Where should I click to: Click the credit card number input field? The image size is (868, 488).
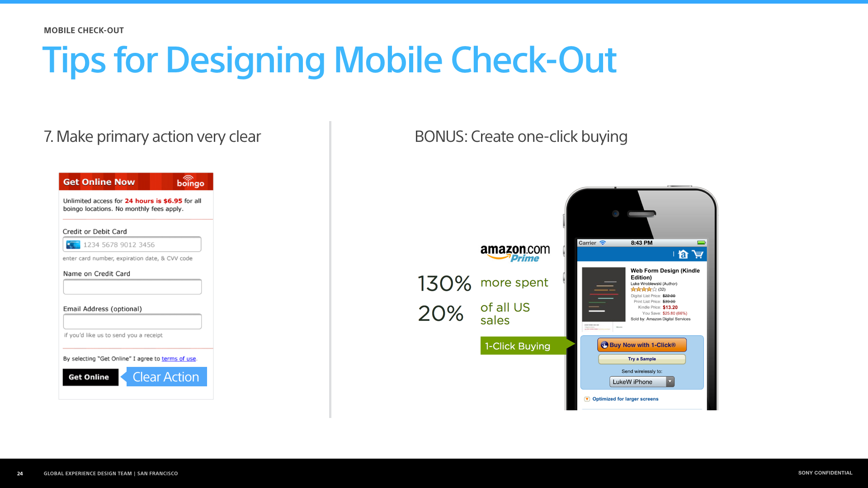click(x=132, y=244)
